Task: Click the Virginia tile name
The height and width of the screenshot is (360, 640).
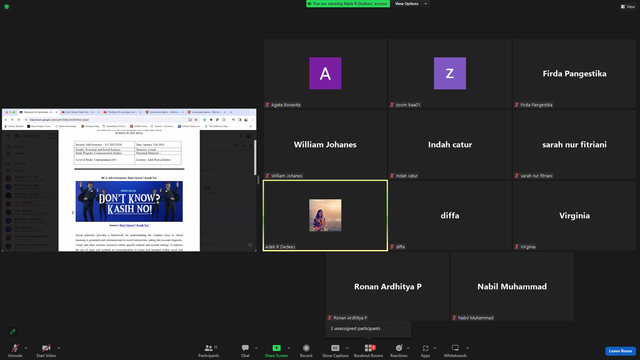Action: [x=574, y=216]
